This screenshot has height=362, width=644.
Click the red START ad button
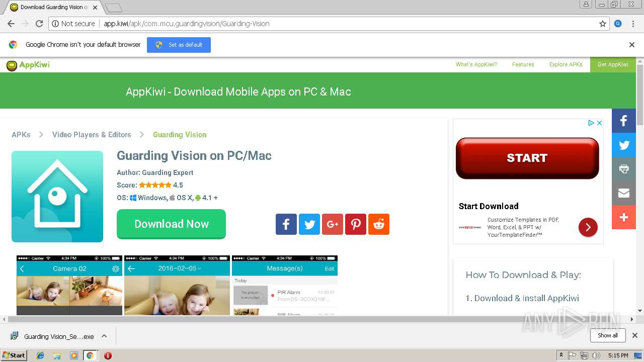(527, 158)
